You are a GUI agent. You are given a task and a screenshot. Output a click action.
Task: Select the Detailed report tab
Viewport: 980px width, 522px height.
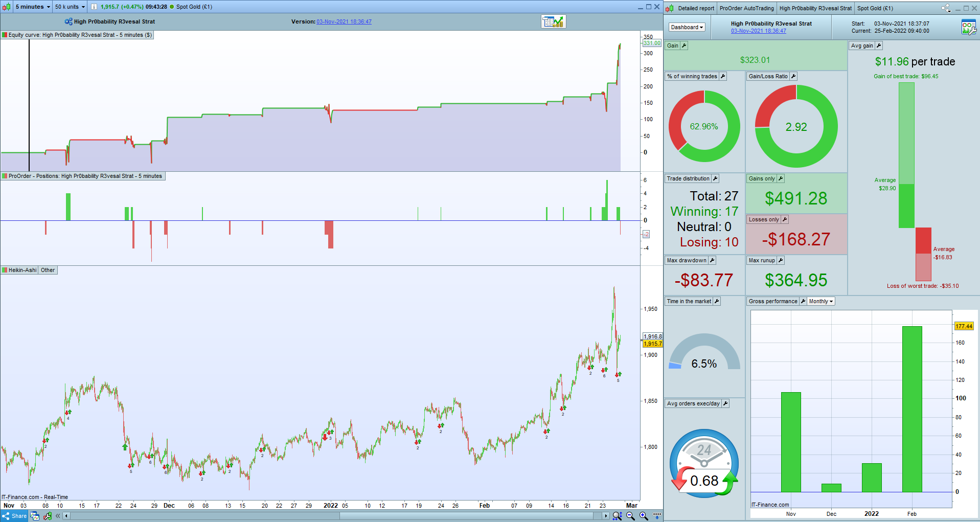[x=696, y=8]
